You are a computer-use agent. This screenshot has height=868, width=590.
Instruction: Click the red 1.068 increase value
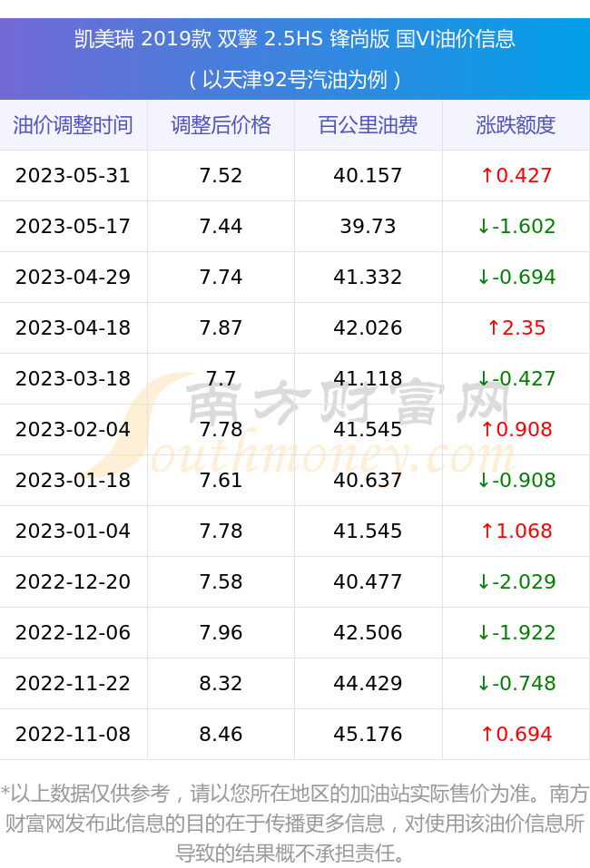(516, 531)
